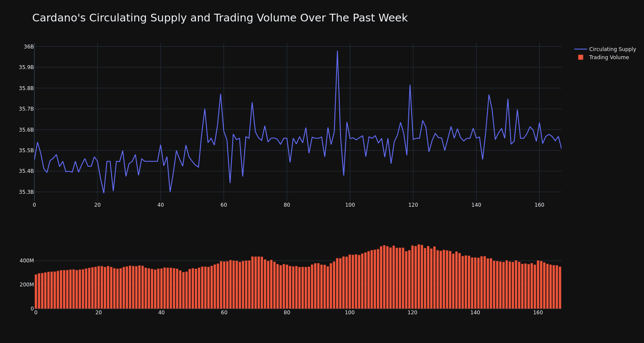This screenshot has width=644, height=343.
Task: Click the 160 tick on the upper x-axis
Action: click(x=539, y=205)
